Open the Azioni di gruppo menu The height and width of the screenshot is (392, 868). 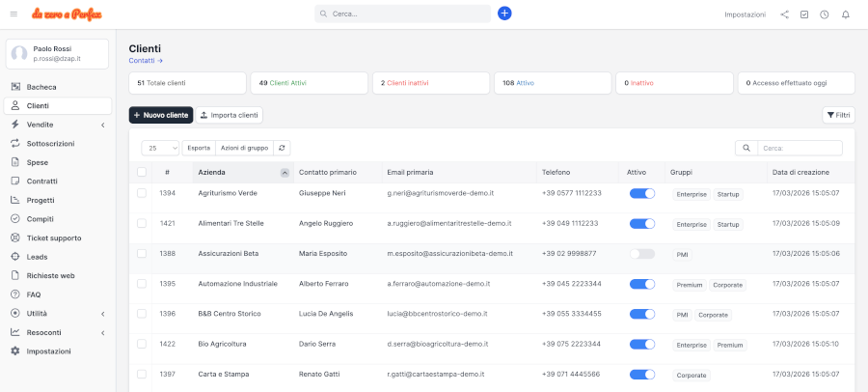pyautogui.click(x=244, y=148)
